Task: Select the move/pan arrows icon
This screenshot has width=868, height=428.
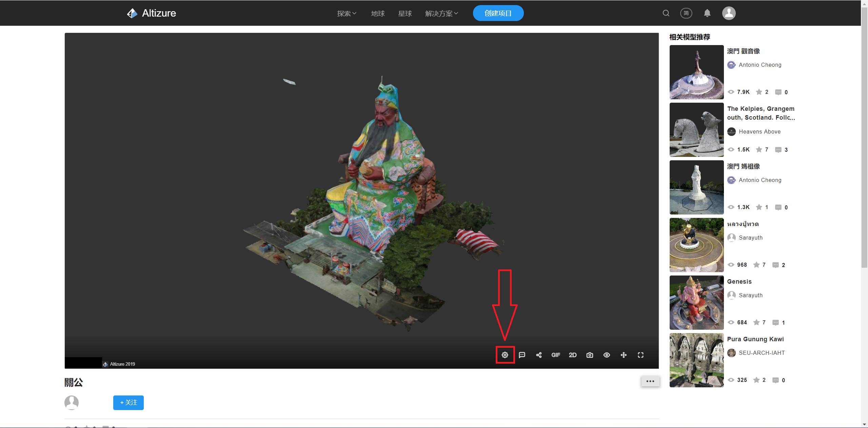Action: (x=624, y=355)
